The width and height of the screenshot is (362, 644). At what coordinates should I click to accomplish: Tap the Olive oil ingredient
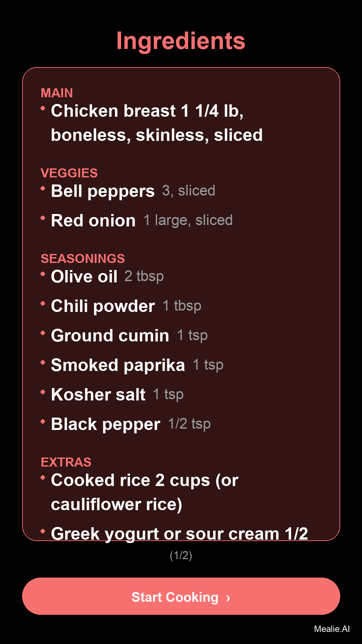pyautogui.click(x=84, y=276)
